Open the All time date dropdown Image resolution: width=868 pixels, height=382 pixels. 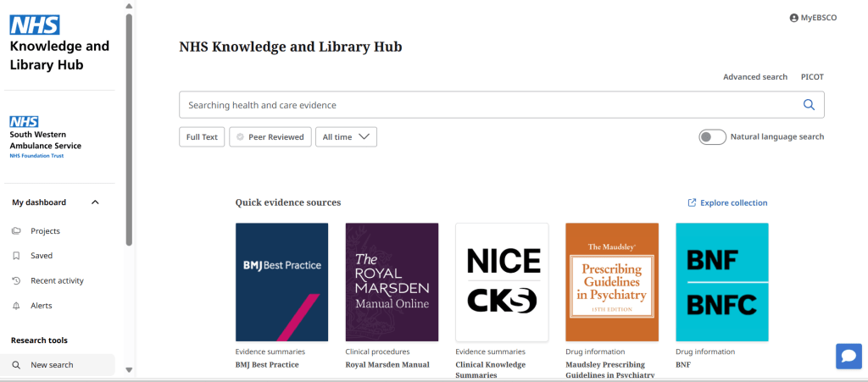point(346,137)
